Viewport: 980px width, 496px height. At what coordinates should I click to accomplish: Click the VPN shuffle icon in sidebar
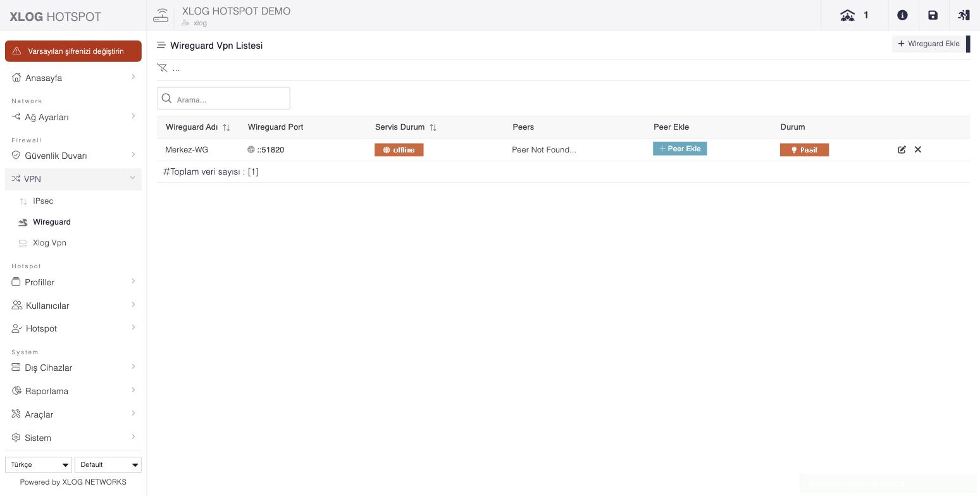pyautogui.click(x=16, y=178)
